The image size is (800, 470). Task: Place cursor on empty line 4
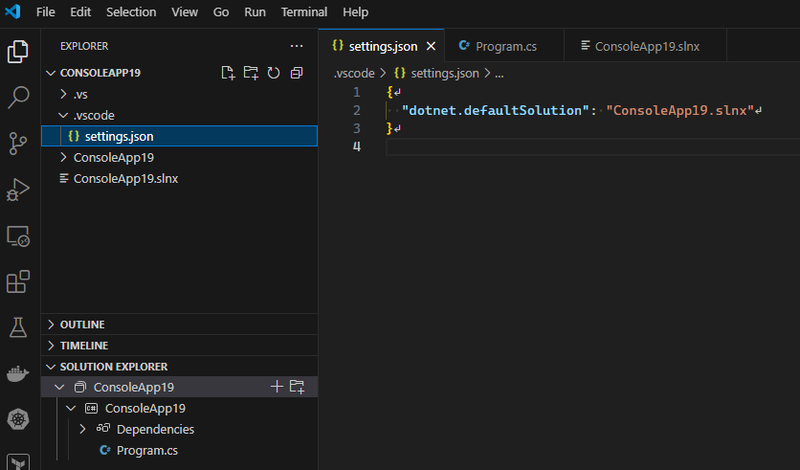(592, 146)
